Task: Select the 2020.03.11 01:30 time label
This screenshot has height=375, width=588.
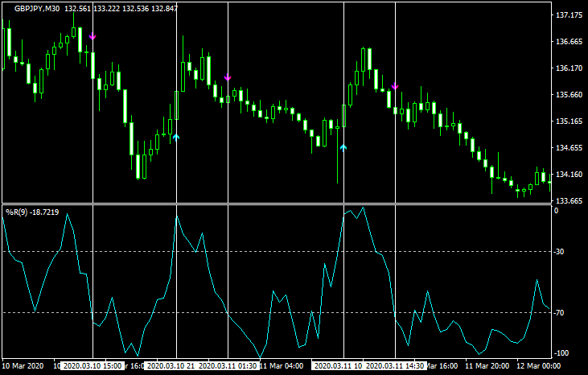Action: tap(228, 366)
